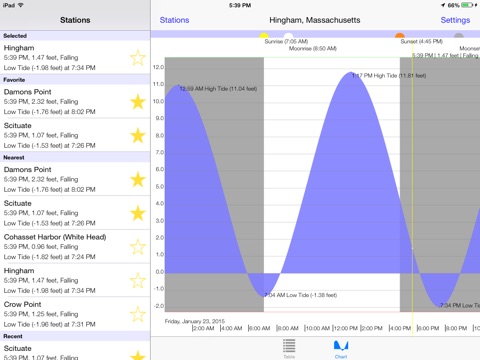Tap the battery indicator in status bar

click(468, 5)
